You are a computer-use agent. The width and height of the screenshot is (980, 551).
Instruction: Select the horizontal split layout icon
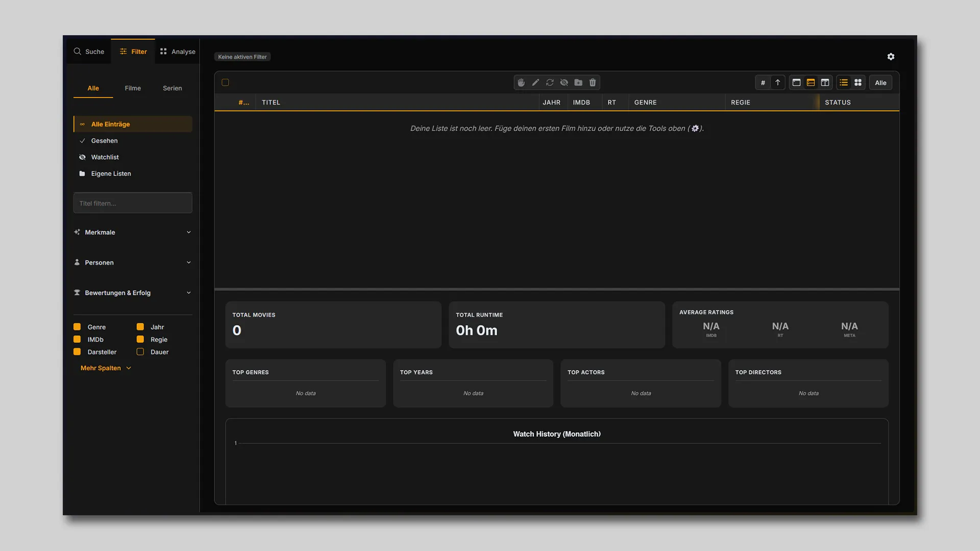click(x=811, y=83)
